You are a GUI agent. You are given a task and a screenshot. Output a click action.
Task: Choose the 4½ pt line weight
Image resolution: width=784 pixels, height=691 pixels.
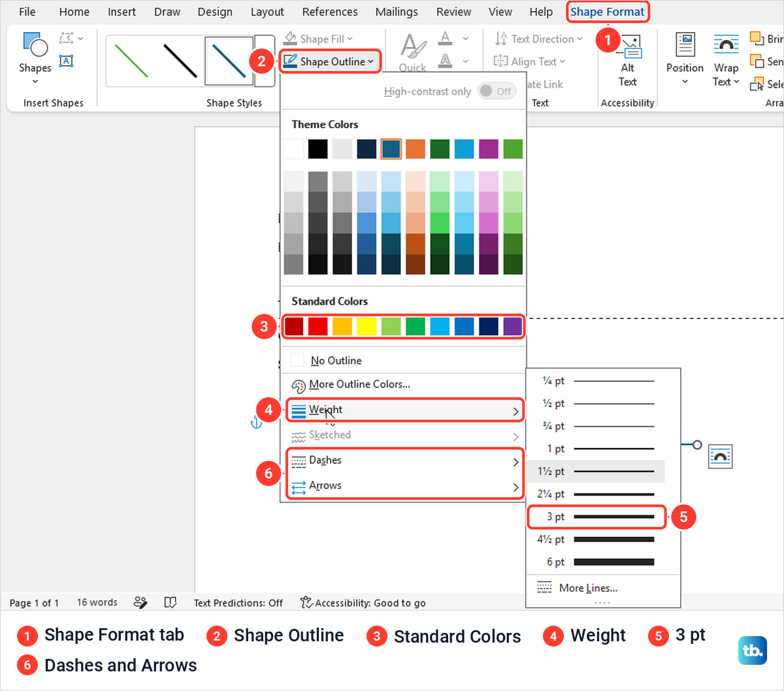tap(596, 539)
